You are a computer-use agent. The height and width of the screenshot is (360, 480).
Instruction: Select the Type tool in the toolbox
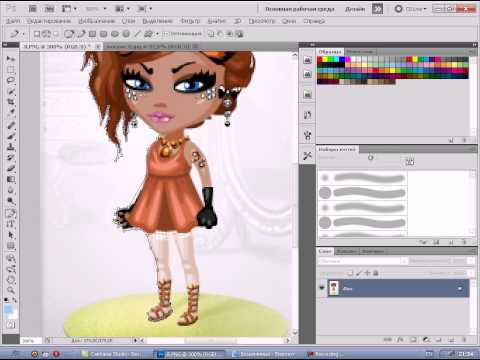pos(11,224)
